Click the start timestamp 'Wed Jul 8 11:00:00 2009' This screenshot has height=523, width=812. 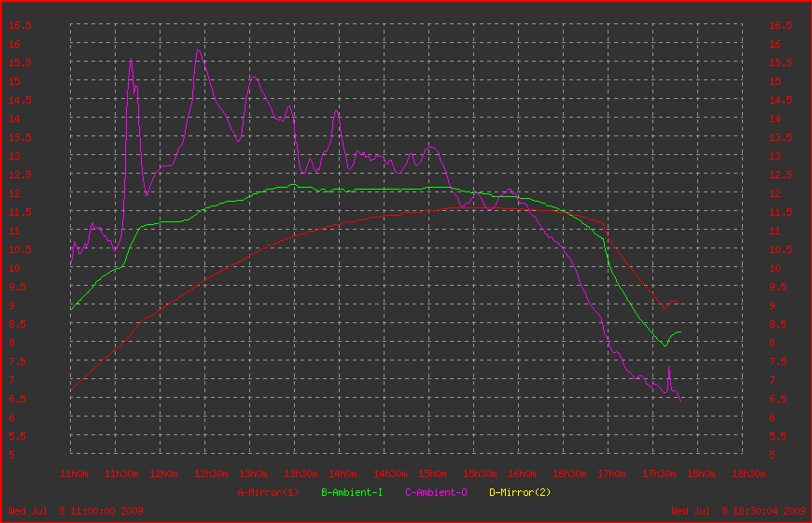76,511
